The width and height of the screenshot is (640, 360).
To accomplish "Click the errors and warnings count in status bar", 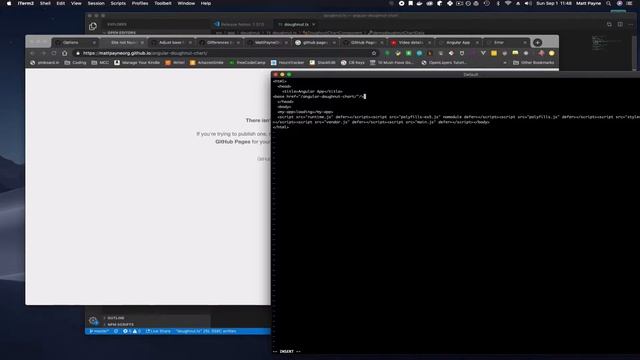I will click(x=131, y=331).
